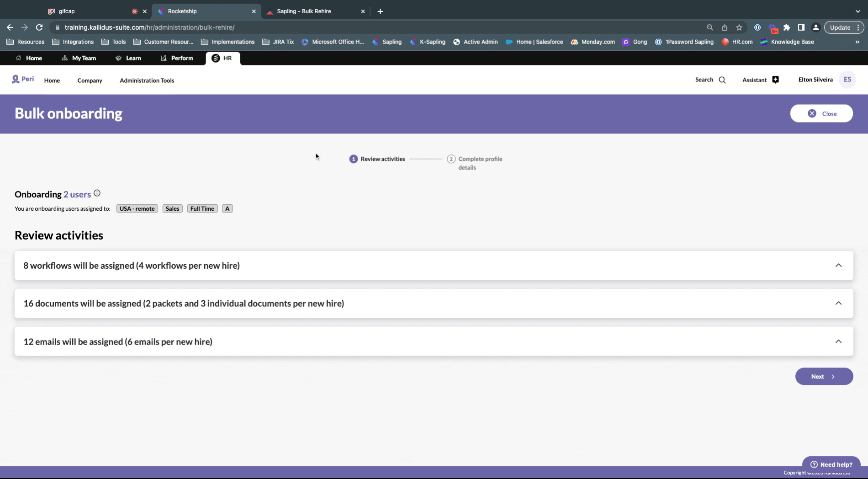Switch to the Sapling - Bulk Rehire tab
Viewport: 868px width, 479px height.
tap(303, 11)
